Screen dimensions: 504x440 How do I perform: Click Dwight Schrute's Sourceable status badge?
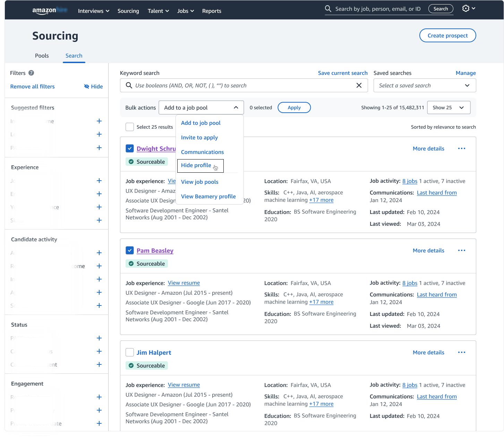coord(147,162)
